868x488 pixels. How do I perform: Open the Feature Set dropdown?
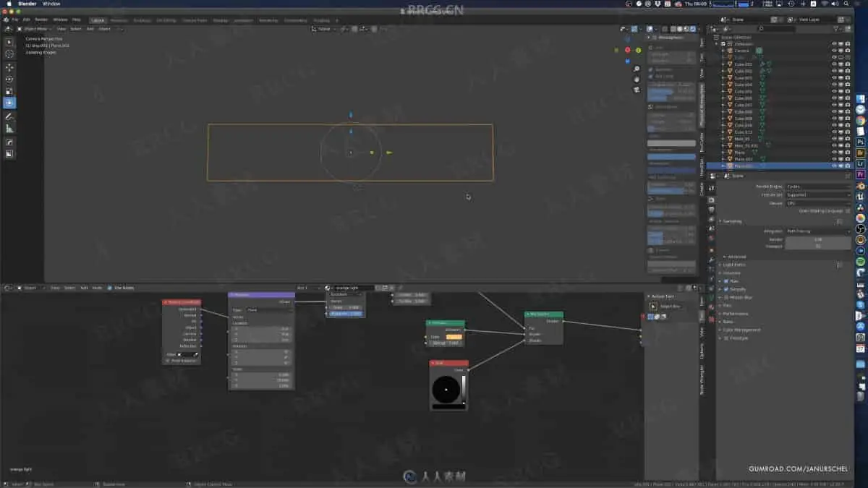[818, 194]
